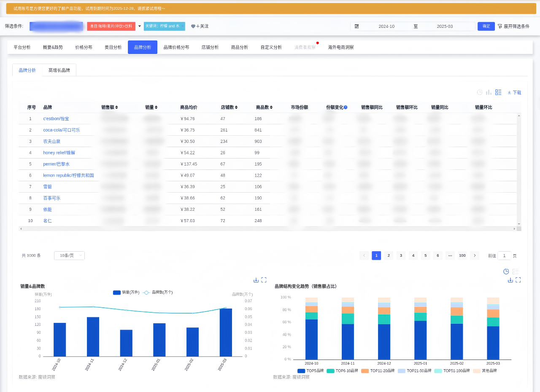Go to page 100 in pagination
The height and width of the screenshot is (392, 540).
462,255
